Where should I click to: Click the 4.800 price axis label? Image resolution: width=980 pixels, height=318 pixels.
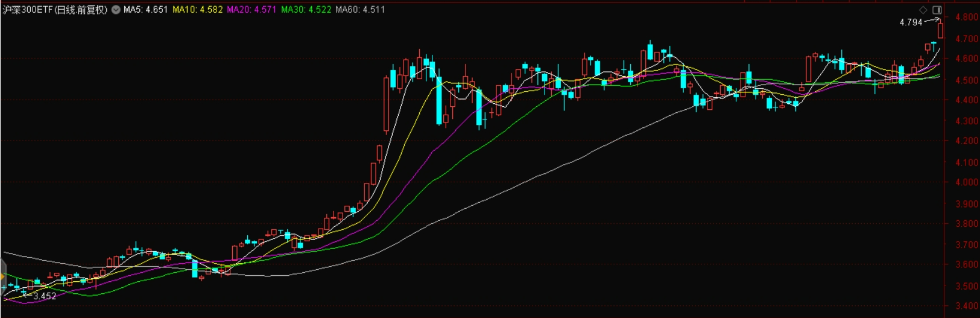[967, 17]
